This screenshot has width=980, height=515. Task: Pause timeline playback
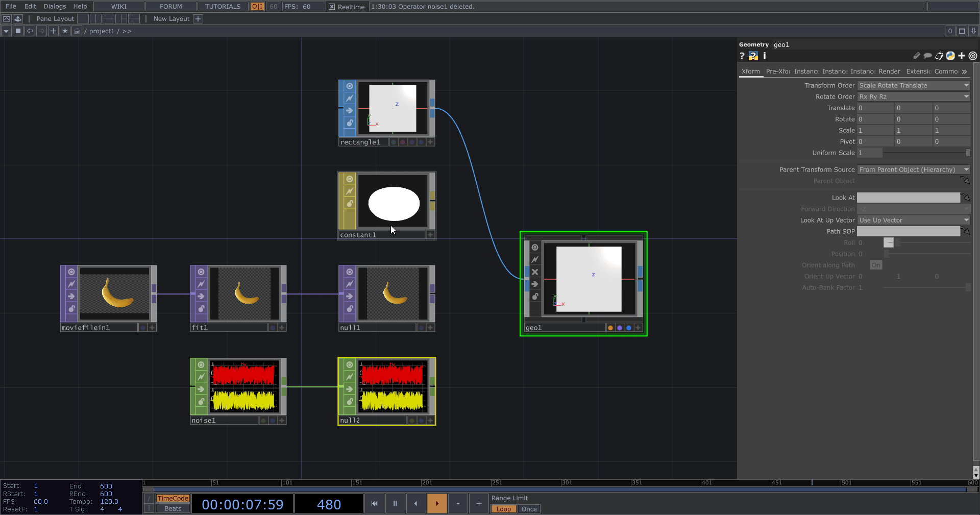[395, 504]
